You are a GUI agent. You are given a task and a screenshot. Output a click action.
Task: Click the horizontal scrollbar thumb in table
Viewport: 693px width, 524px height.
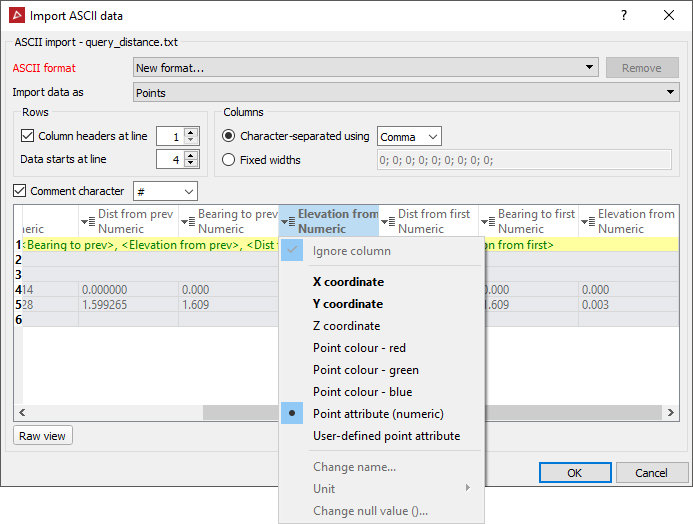point(240,413)
